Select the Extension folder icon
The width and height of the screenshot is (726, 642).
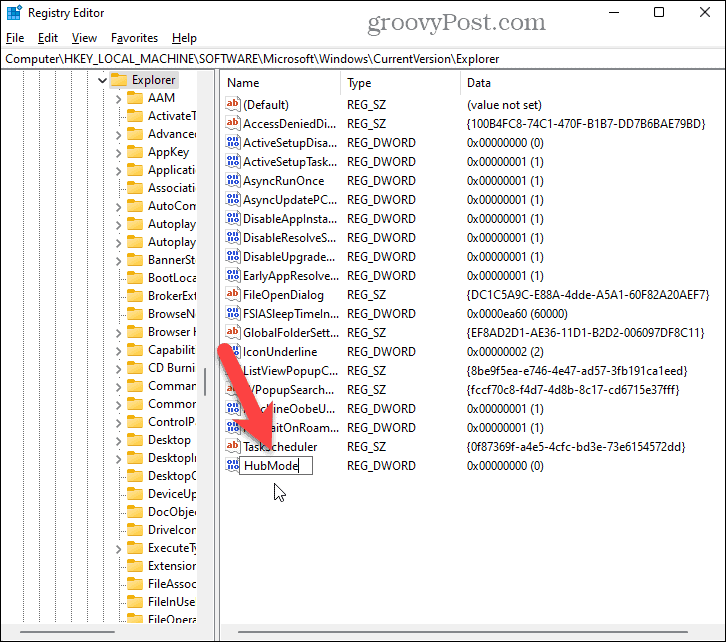[x=135, y=566]
